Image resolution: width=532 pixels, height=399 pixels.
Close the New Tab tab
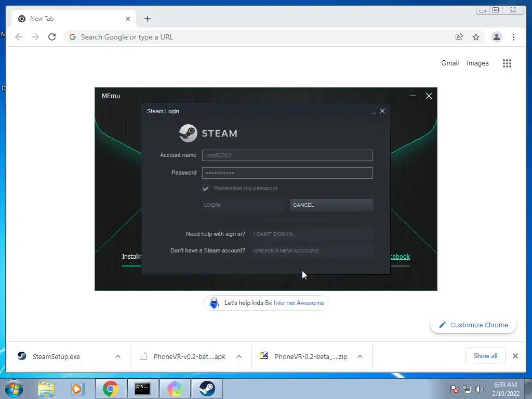click(128, 19)
